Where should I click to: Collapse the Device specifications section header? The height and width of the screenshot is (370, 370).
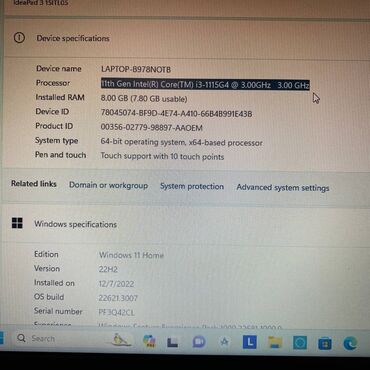coord(187,38)
